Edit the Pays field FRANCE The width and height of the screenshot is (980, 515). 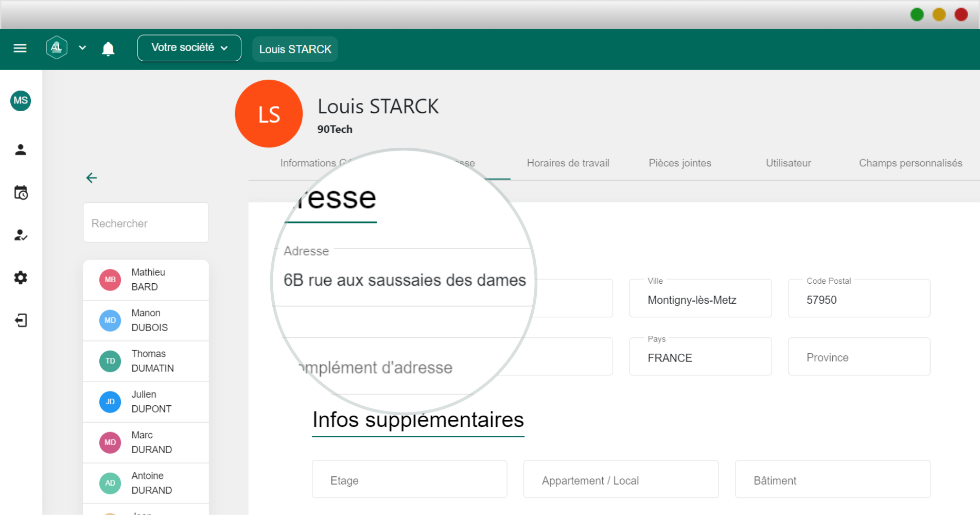[700, 356]
